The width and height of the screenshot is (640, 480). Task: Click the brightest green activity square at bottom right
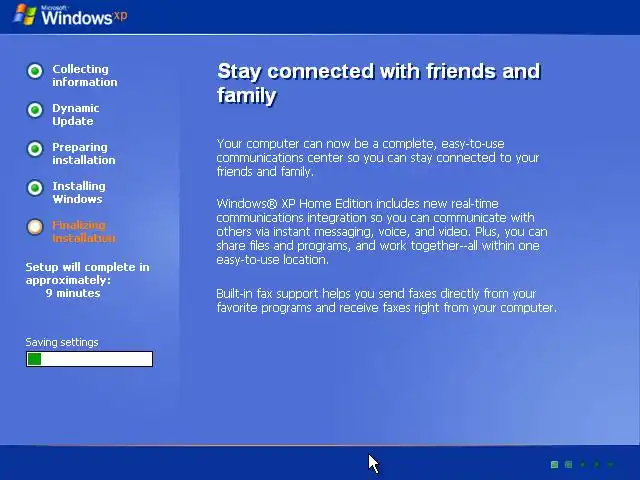[x=554, y=464]
